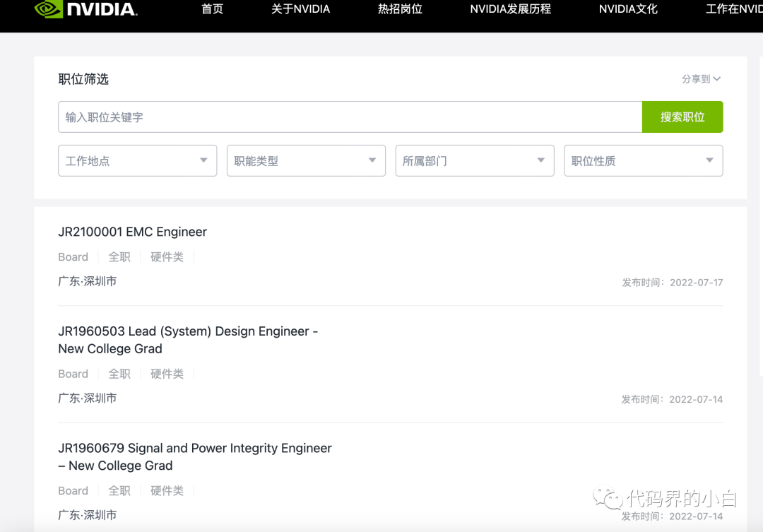Click 全职 tag under Lead Design Engineer
The width and height of the screenshot is (763, 532).
click(x=119, y=374)
